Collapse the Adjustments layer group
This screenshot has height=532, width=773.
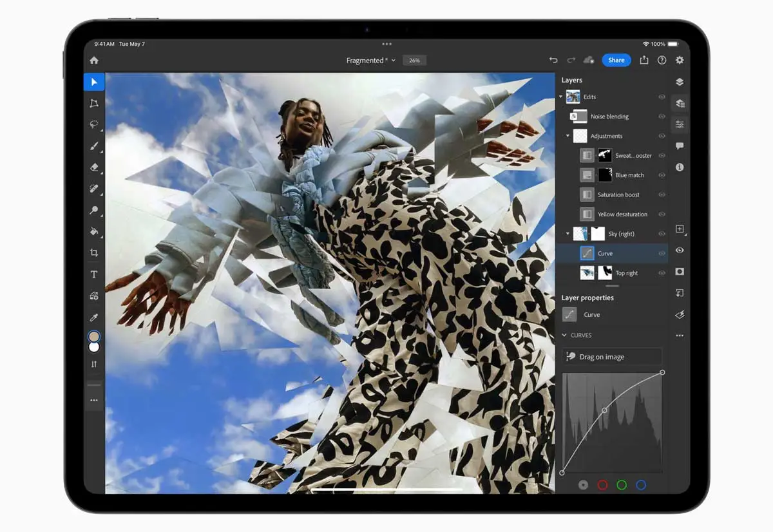[x=568, y=136]
